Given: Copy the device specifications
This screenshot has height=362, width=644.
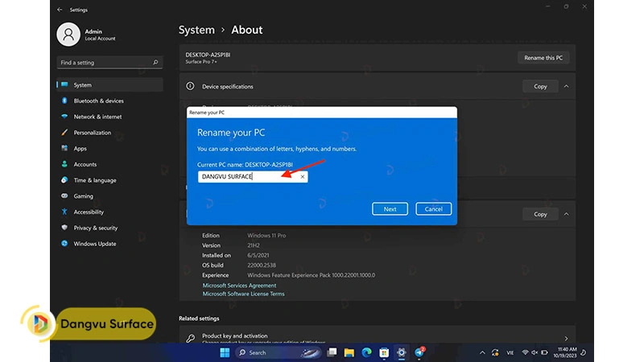Looking at the screenshot, I should pyautogui.click(x=540, y=87).
